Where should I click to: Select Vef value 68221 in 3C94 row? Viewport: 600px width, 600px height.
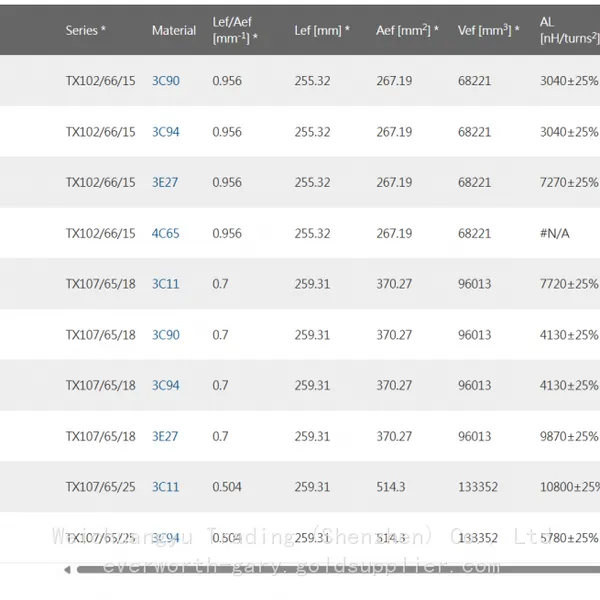point(474,132)
